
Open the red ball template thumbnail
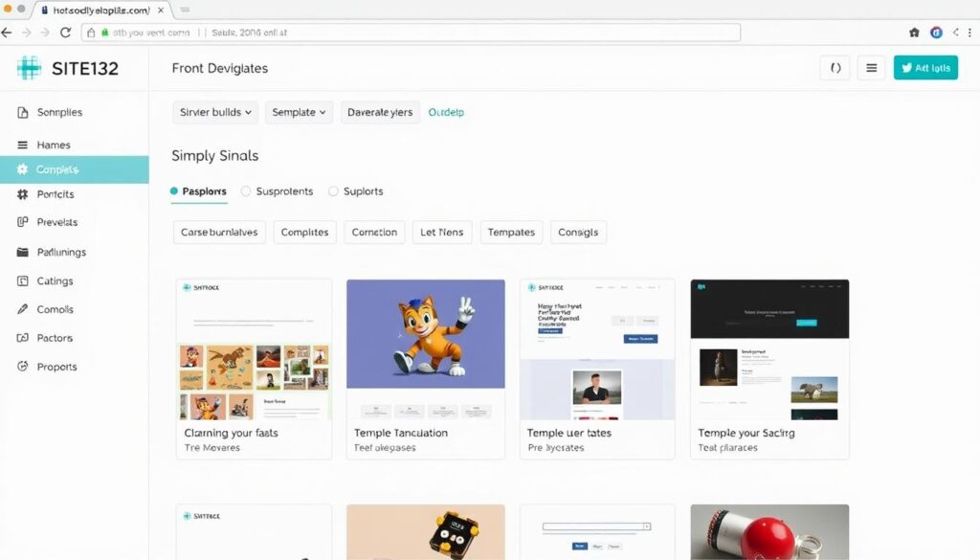[x=769, y=532]
